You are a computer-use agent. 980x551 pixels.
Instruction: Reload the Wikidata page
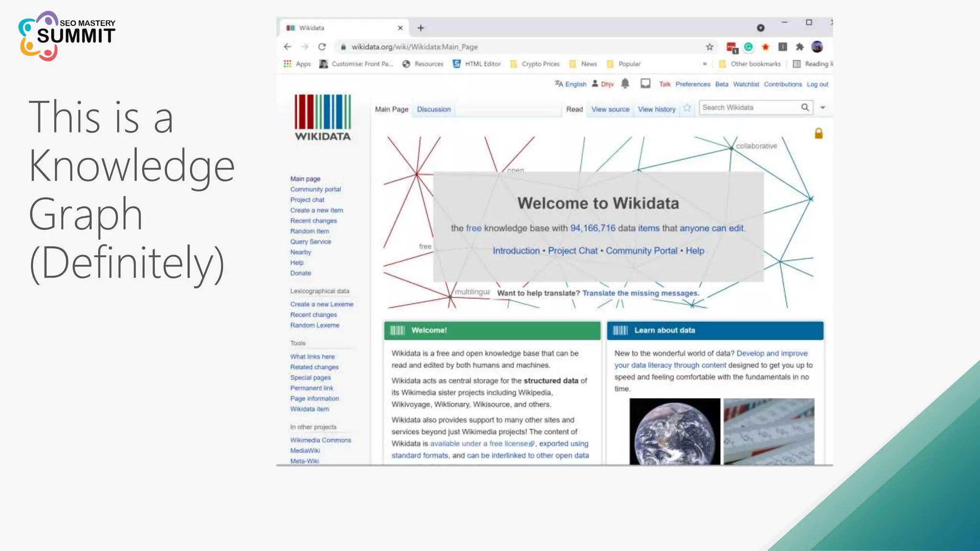pos(322,47)
